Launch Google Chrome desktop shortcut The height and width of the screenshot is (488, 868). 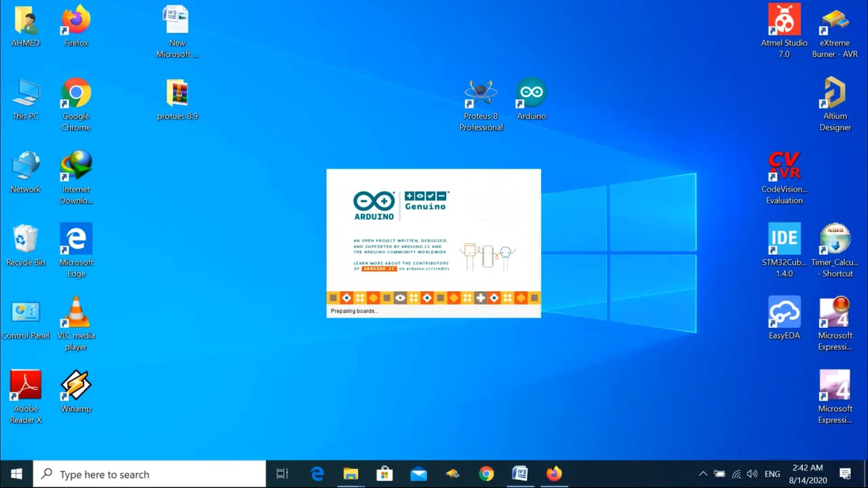[x=76, y=106]
